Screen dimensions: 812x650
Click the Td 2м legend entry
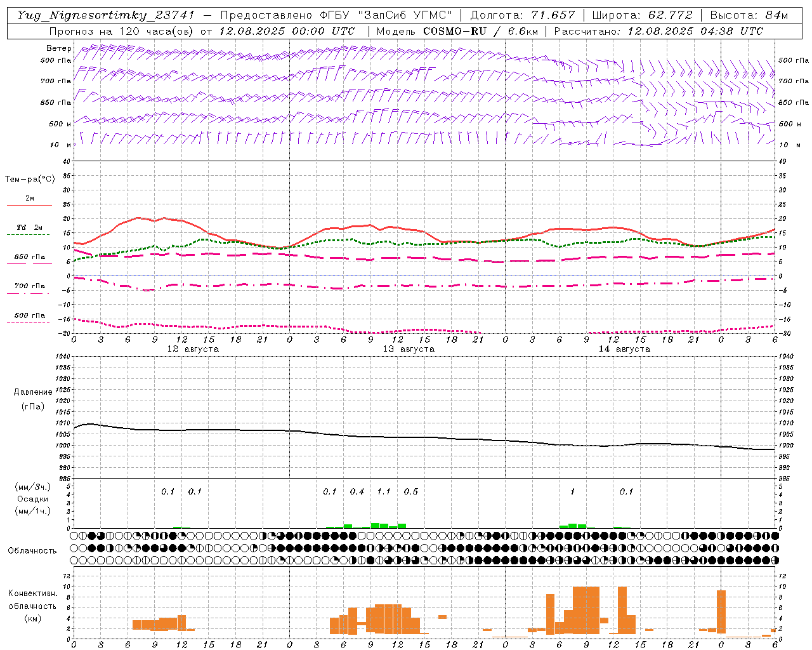click(29, 227)
